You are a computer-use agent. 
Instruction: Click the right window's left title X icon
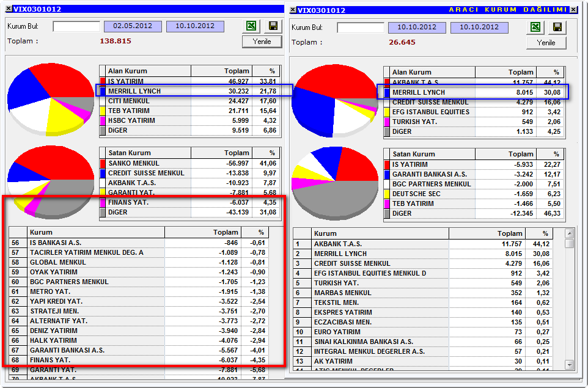[x=293, y=10]
